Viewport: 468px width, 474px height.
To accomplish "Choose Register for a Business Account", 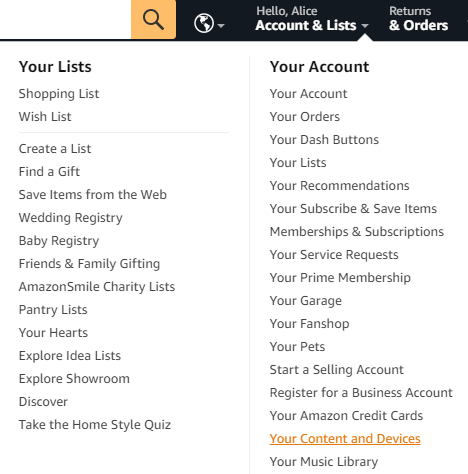I will (361, 393).
